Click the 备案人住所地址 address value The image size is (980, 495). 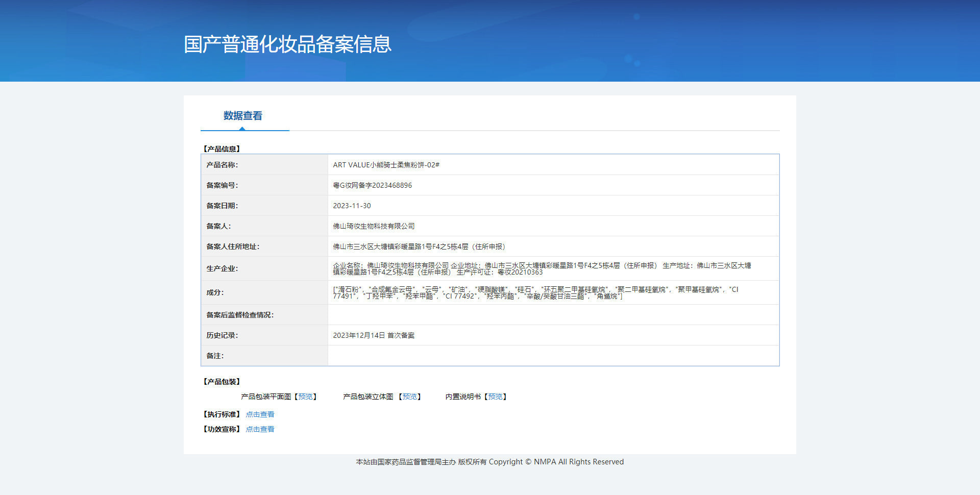coord(419,246)
